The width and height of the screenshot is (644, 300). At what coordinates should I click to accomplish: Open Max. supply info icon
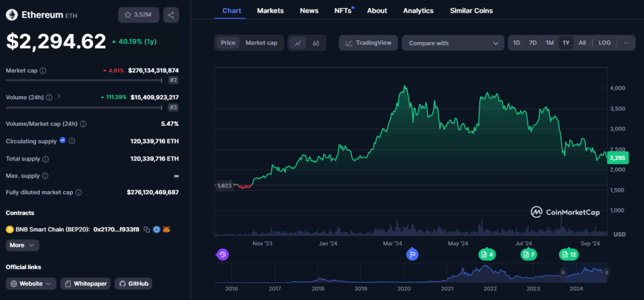click(x=45, y=176)
